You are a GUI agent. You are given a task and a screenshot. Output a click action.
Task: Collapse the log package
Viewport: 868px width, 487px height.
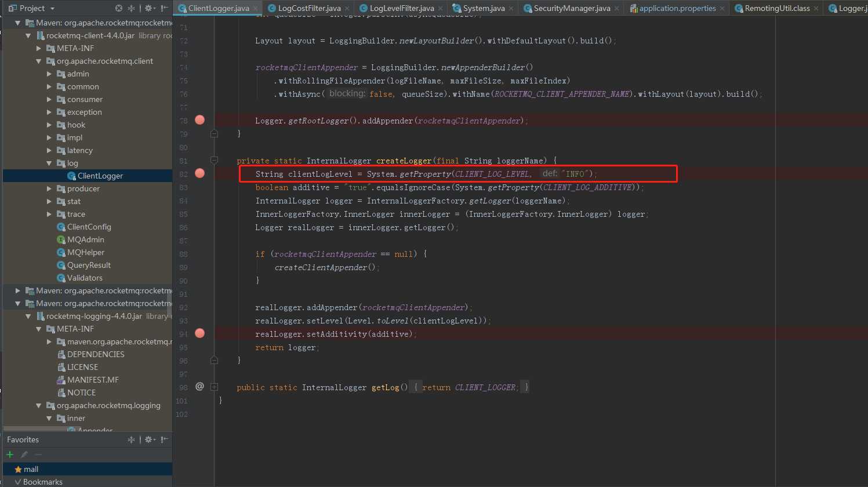coord(49,163)
